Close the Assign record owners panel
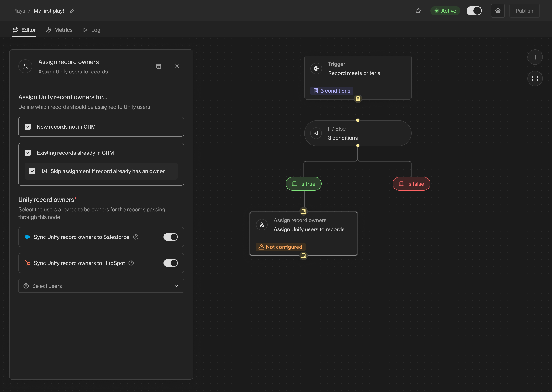 tap(177, 66)
